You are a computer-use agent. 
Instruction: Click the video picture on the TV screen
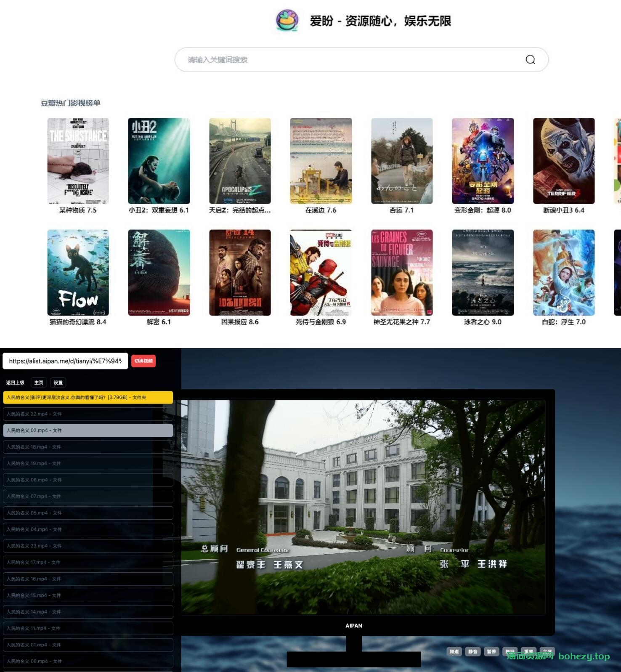pyautogui.click(x=363, y=507)
